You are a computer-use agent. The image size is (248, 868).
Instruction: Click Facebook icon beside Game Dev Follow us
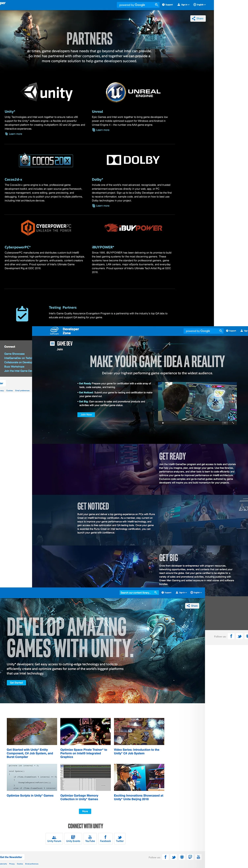(231, 636)
